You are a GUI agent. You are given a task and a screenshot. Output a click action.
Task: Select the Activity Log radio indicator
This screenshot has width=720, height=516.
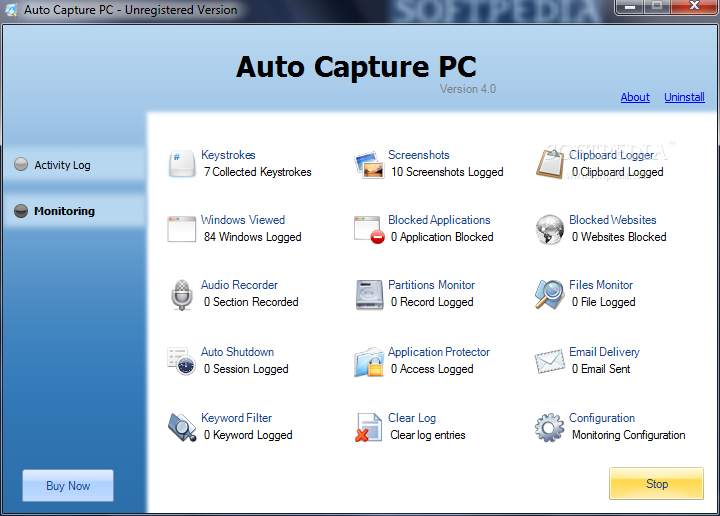coord(21,164)
